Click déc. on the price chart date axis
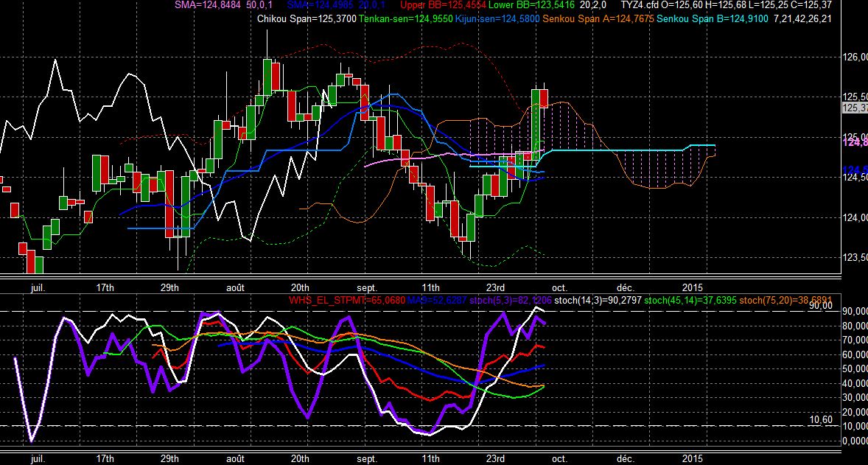Screen dimensions: 868x465 (626, 287)
